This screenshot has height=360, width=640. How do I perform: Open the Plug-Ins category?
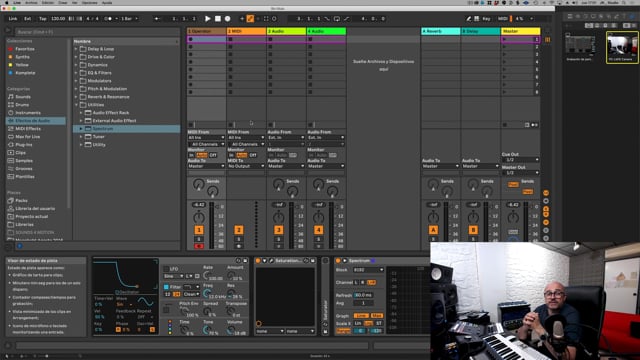coord(24,144)
